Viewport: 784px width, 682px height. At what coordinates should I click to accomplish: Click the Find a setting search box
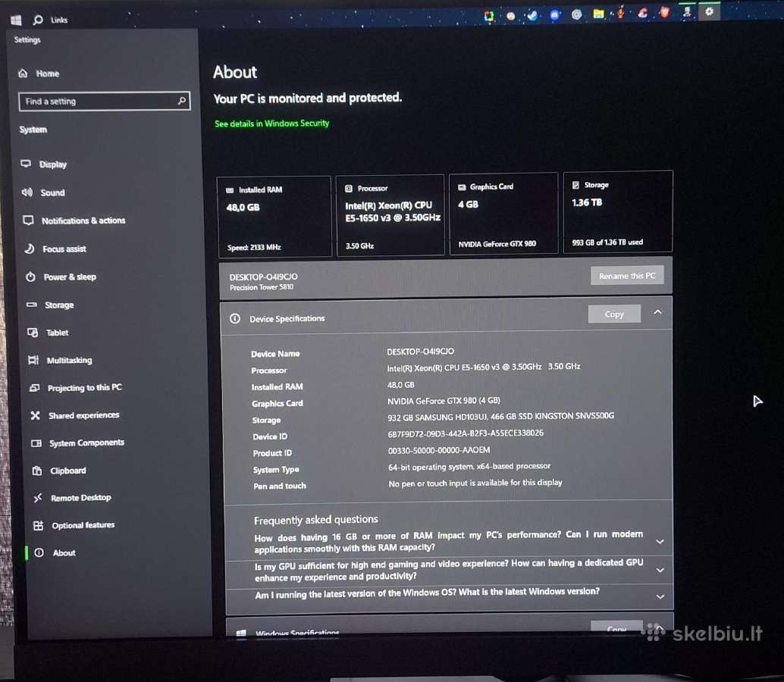tap(104, 101)
